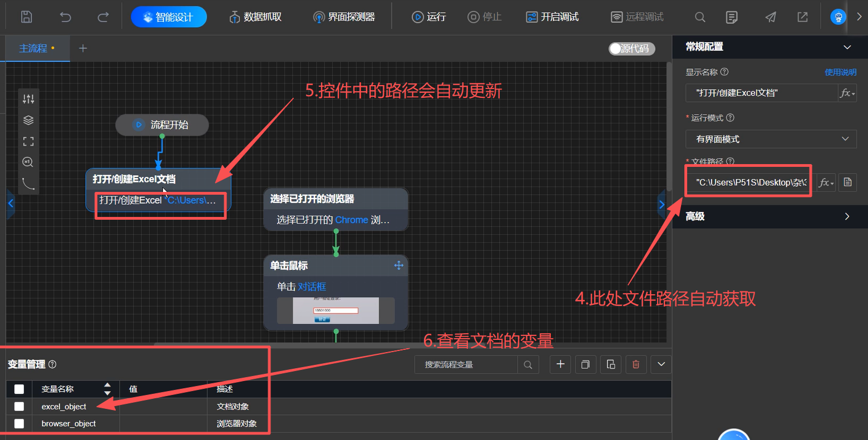The height and width of the screenshot is (440, 868).
Task: Click 远程调试
Action: tap(637, 17)
